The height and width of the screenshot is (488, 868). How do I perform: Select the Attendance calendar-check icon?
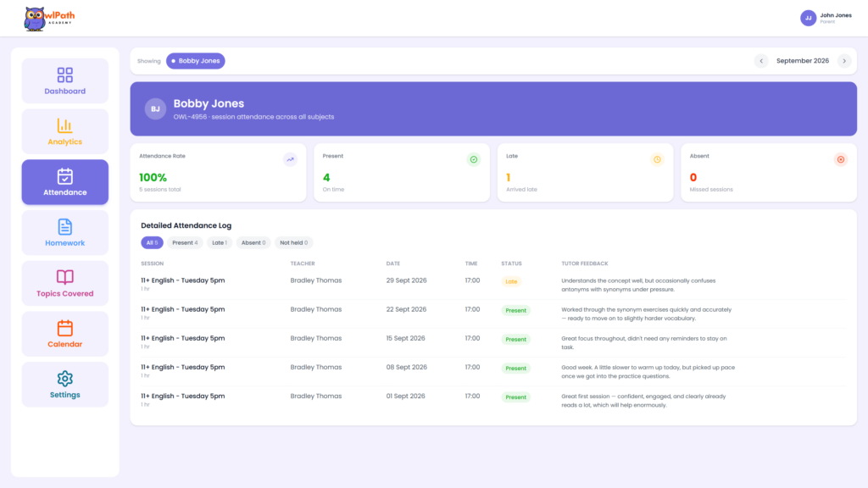[x=64, y=176]
